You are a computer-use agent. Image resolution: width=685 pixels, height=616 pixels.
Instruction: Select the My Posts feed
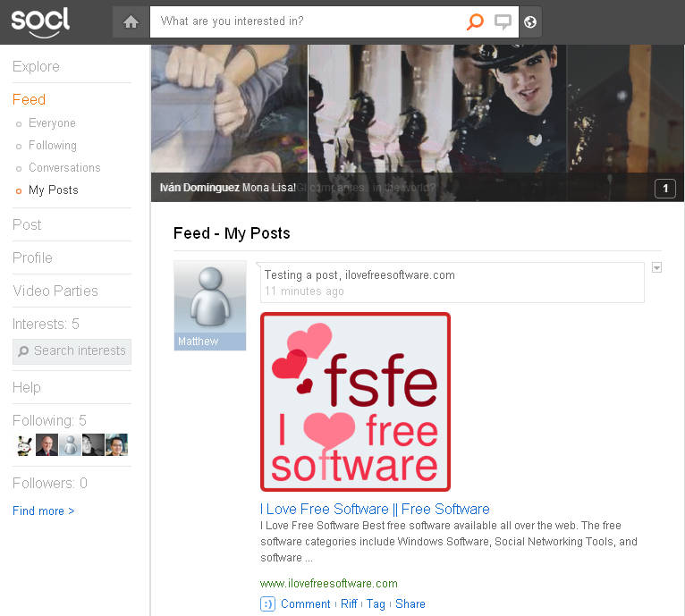point(54,190)
